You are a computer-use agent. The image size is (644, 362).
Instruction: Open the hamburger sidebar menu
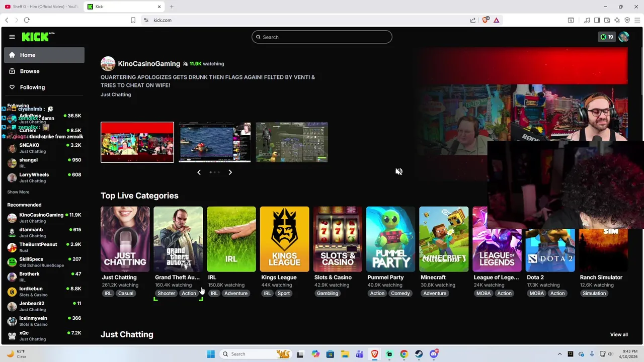pyautogui.click(x=12, y=37)
